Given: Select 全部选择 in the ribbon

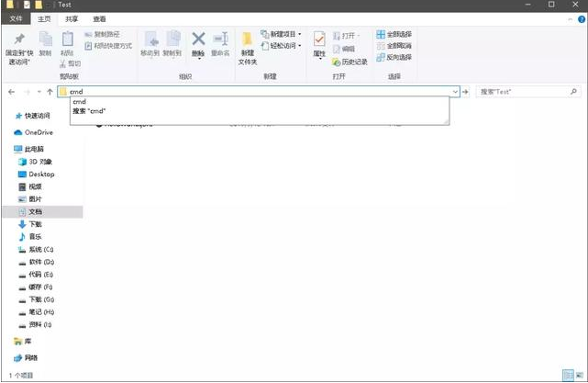Looking at the screenshot, I should click(x=393, y=35).
